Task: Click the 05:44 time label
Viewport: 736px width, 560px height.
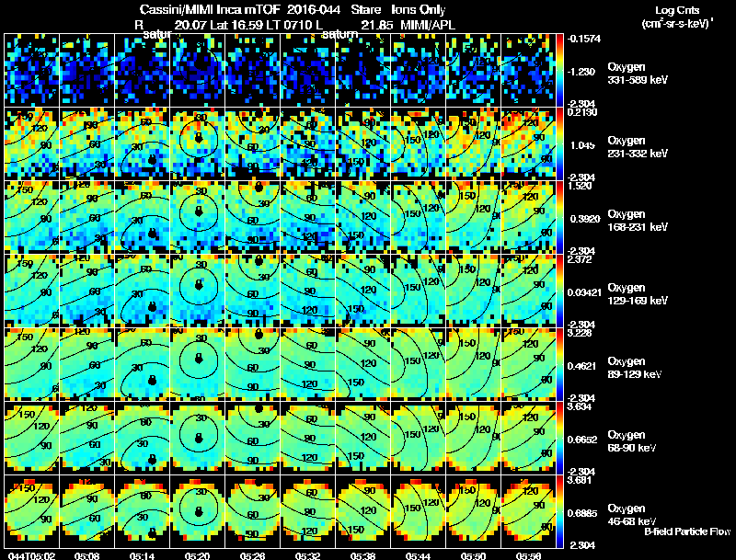Action: coord(418,555)
